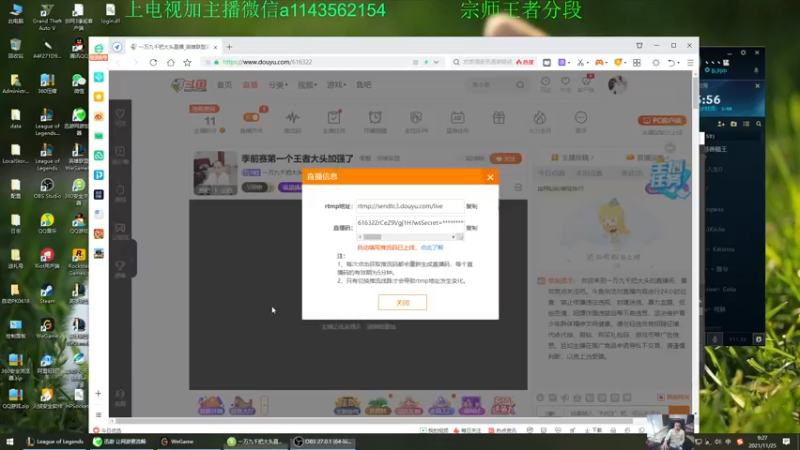Screen dimensions: 800x450
Task: Add sidebar app with plus icon
Action: 98,393
